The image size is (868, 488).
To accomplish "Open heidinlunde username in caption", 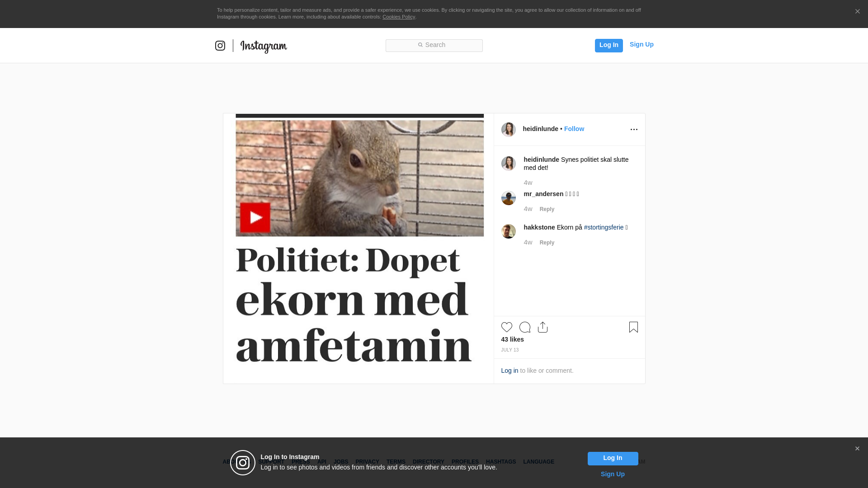I will [541, 160].
